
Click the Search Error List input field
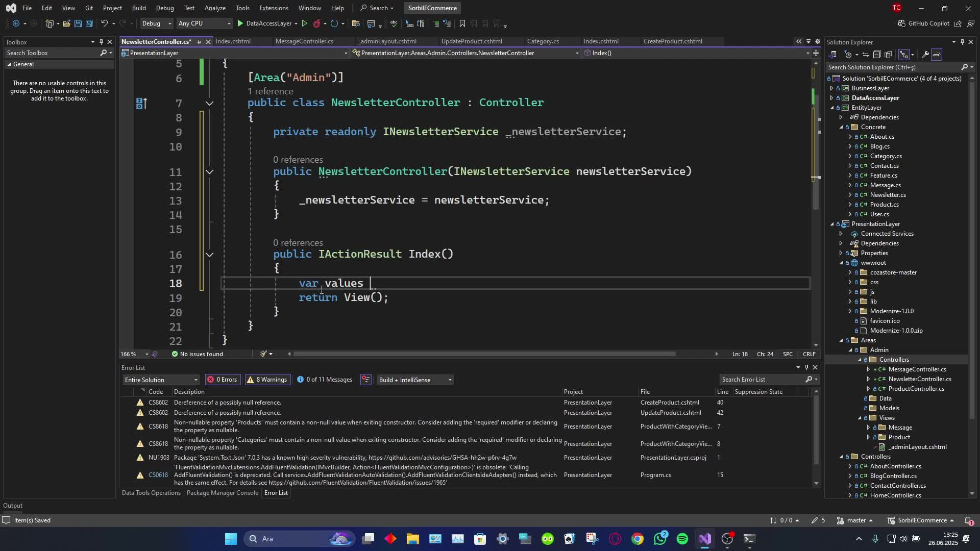(x=761, y=380)
